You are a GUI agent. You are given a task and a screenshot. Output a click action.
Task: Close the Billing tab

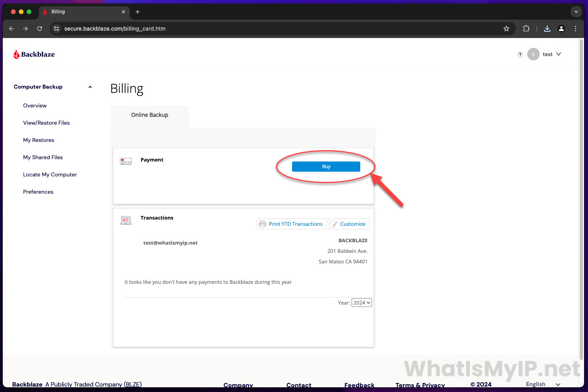(123, 12)
